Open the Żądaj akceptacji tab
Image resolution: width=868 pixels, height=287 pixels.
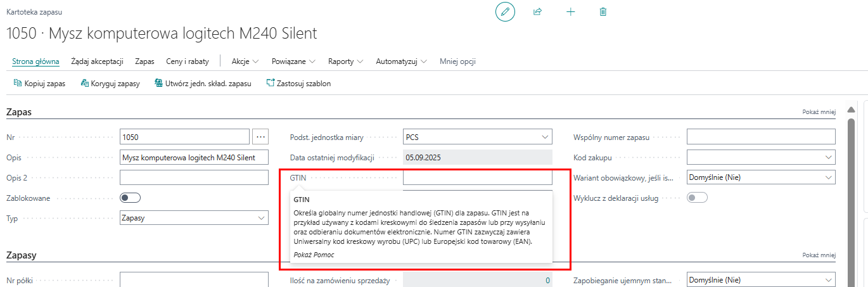click(98, 61)
